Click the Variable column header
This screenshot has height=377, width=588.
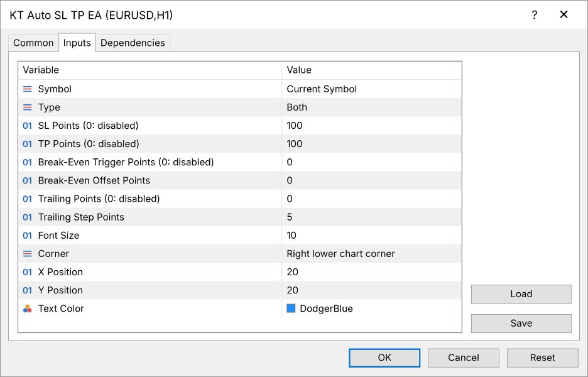click(x=150, y=70)
